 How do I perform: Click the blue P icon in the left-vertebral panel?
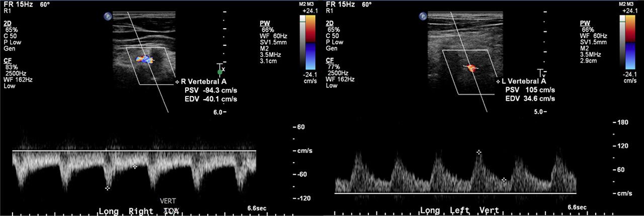[x=423, y=16]
